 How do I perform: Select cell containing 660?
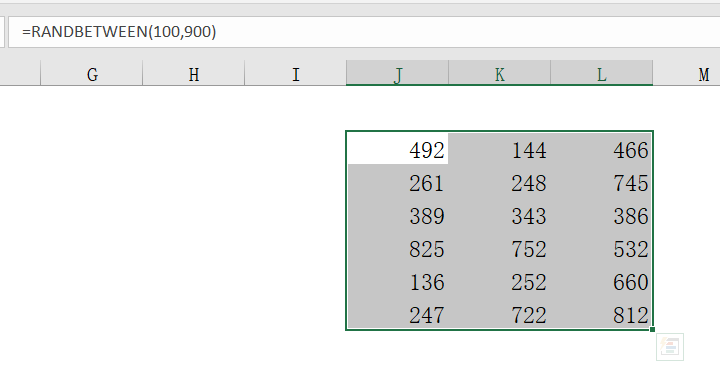tap(601, 280)
